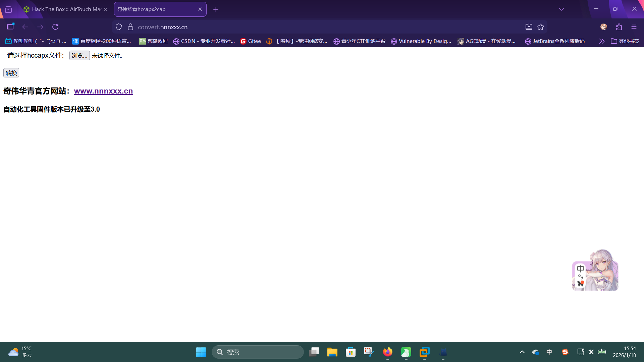Bookmark this page with star icon
644x362 pixels.
tap(541, 27)
